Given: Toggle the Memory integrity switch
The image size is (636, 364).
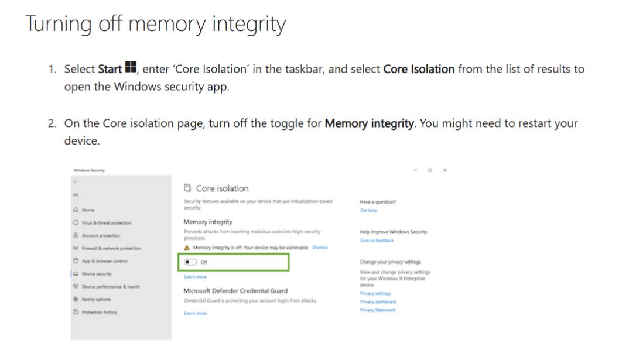Looking at the screenshot, I should (x=190, y=262).
